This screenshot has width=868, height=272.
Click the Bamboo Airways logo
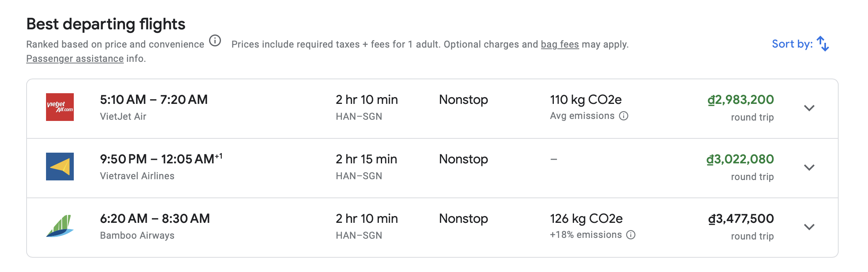coord(60,226)
